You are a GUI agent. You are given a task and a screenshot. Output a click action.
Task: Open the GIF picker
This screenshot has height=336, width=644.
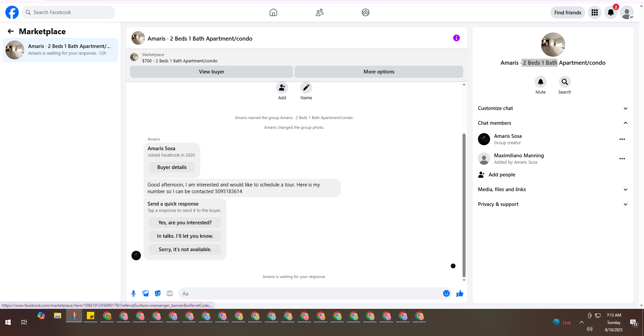tap(170, 293)
